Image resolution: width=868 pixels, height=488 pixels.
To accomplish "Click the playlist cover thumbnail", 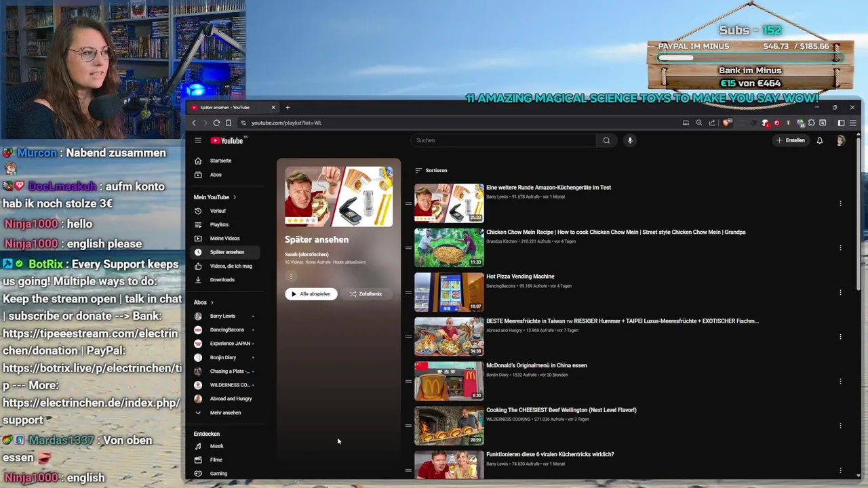I will 338,197.
